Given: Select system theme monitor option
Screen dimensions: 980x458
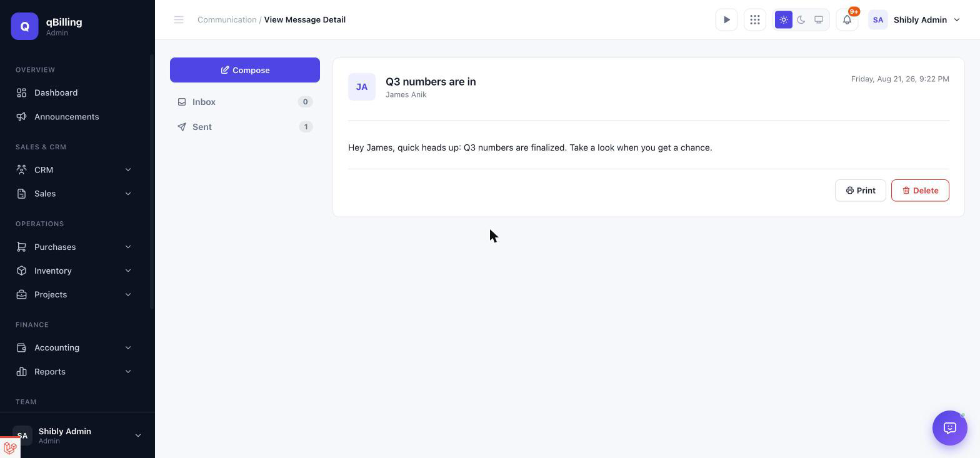Looking at the screenshot, I should [x=819, y=20].
